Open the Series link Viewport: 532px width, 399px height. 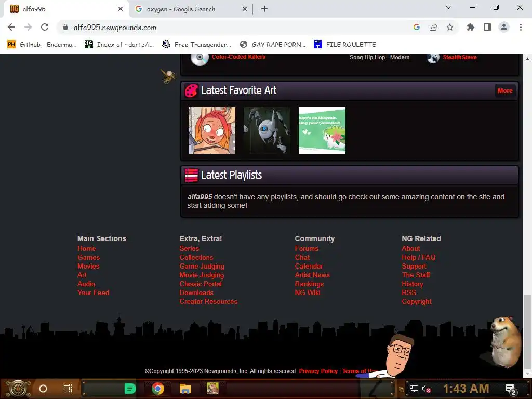click(189, 248)
